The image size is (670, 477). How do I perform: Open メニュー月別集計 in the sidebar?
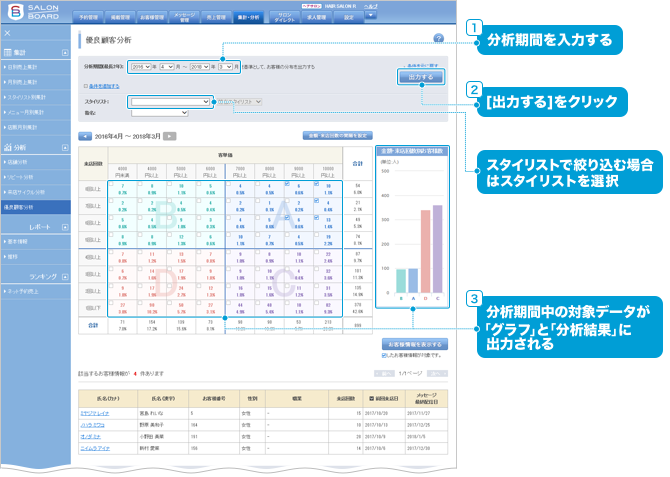tap(36, 112)
